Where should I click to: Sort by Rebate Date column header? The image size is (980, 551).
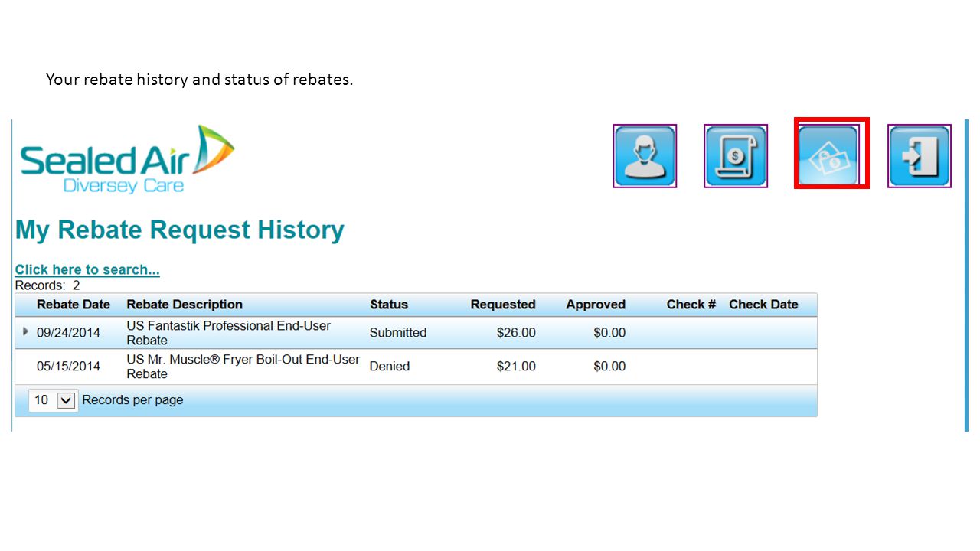pos(73,304)
